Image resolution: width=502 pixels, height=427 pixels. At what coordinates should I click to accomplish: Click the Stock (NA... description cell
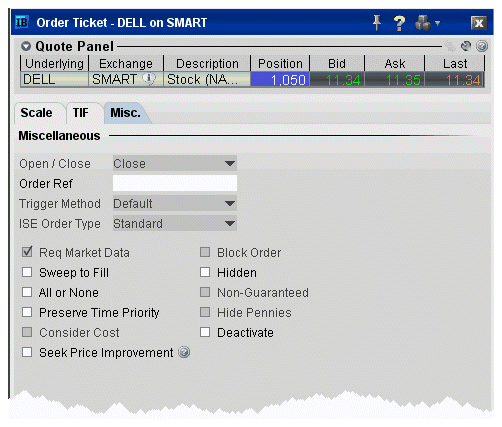[207, 79]
